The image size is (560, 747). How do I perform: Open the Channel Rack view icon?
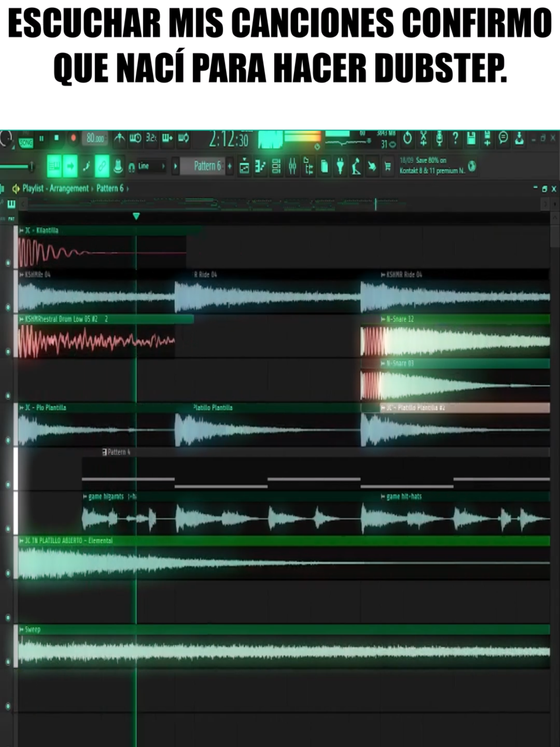click(x=276, y=166)
